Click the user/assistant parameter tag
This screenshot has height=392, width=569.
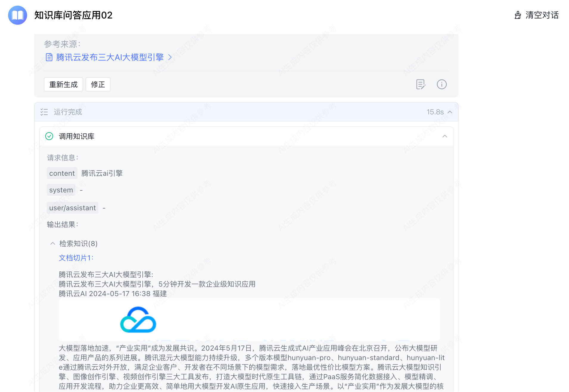pos(72,208)
